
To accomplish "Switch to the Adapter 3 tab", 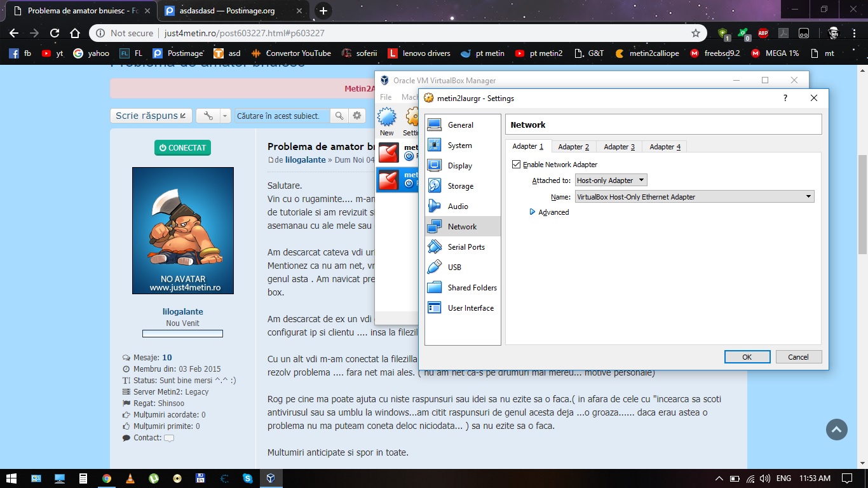I will [x=620, y=147].
